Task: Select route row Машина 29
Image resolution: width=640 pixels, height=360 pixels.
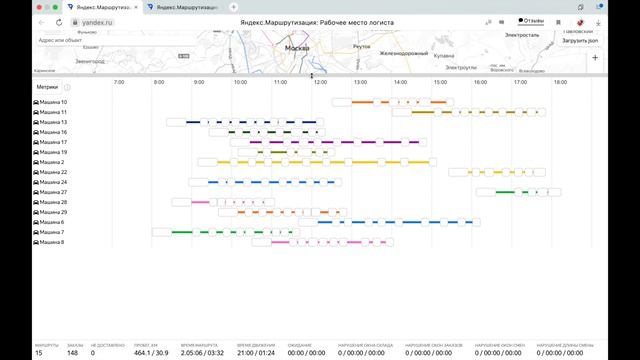Action: 50,212
